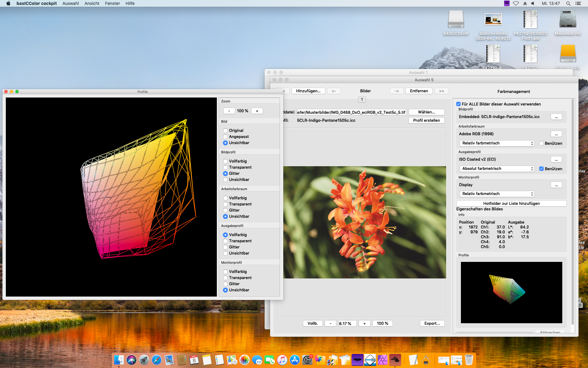The width and height of the screenshot is (588, 368).
Task: Launch Safari from the dock
Action: coord(156,360)
